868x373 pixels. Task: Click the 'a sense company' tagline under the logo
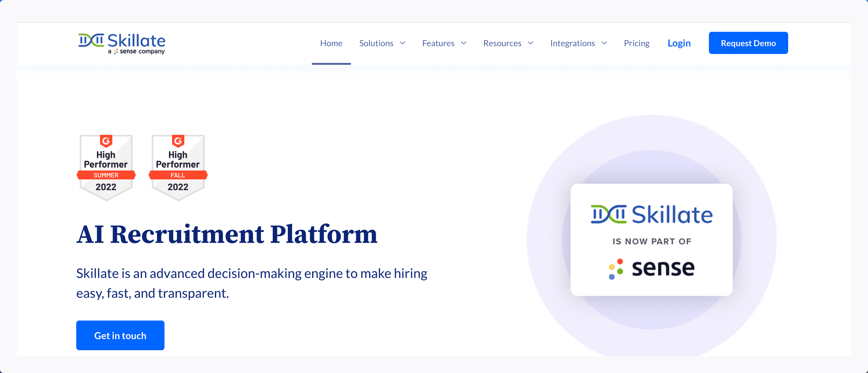(x=137, y=52)
